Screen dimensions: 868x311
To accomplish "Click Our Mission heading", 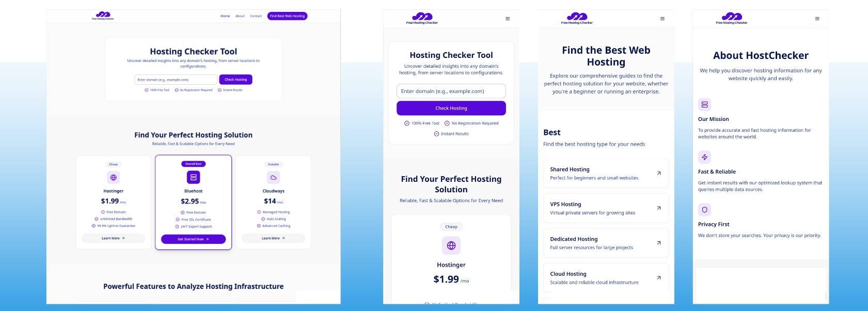I will (x=714, y=119).
